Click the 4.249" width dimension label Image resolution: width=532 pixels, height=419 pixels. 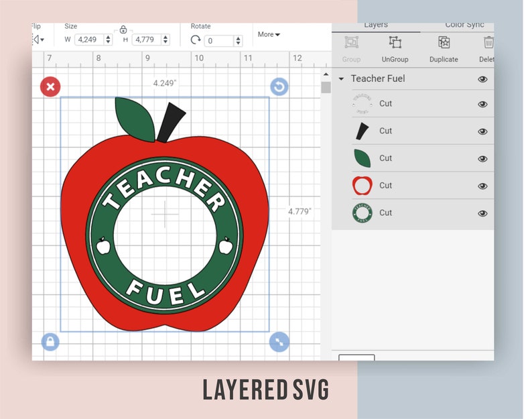click(165, 83)
